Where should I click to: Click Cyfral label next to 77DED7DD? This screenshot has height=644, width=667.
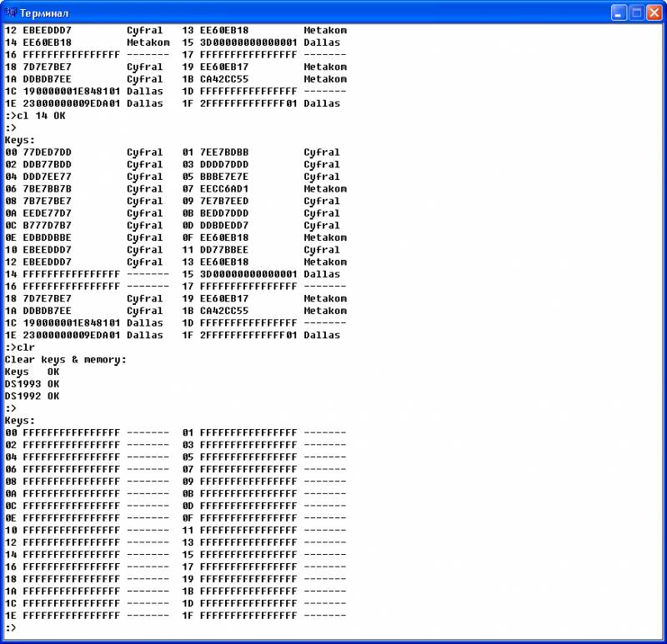point(144,152)
